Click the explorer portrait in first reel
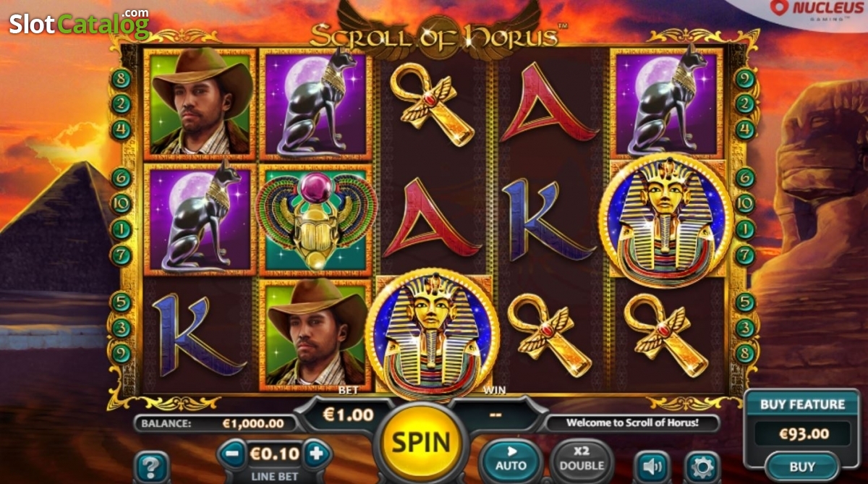Image resolution: width=868 pixels, height=484 pixels. pyautogui.click(x=200, y=102)
